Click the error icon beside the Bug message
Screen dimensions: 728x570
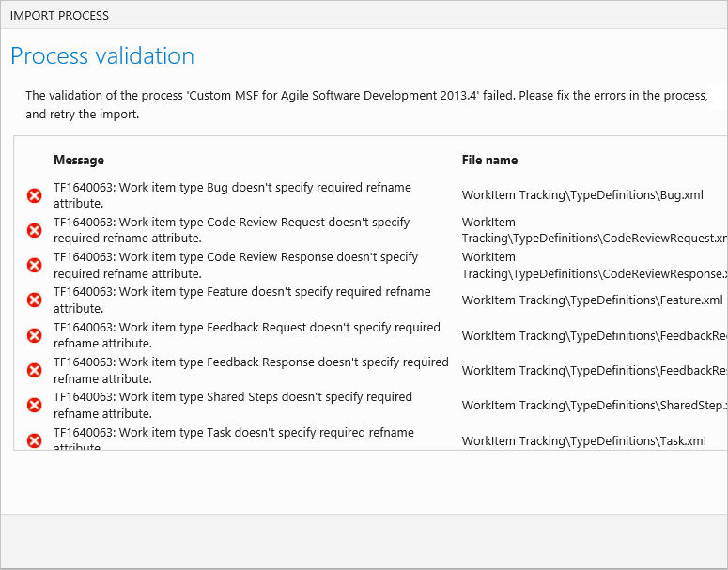click(35, 195)
